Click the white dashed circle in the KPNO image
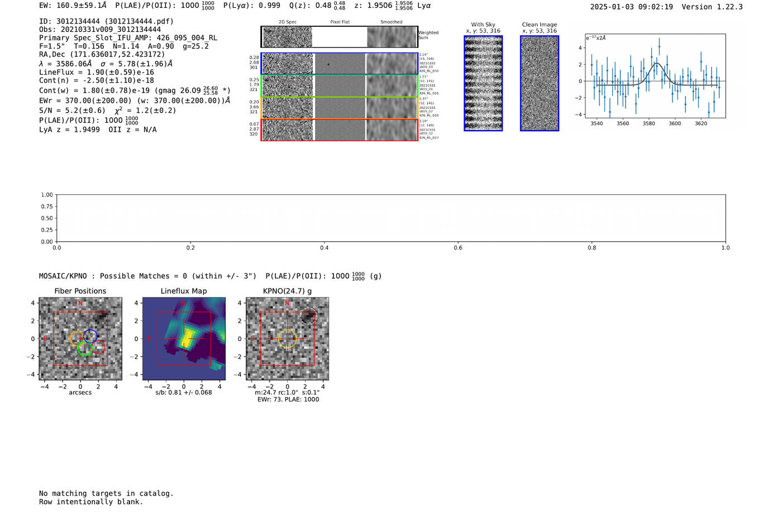Viewport: 782px width, 532px height. click(x=308, y=317)
